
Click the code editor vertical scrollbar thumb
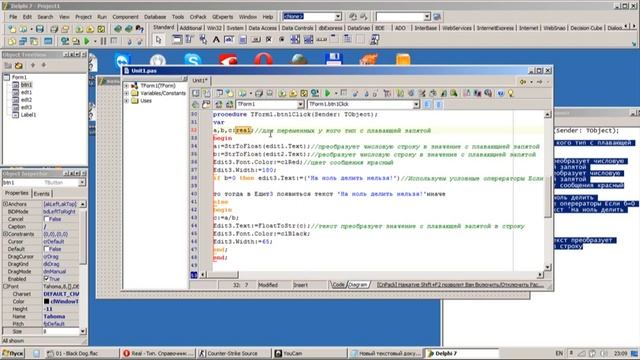[548, 198]
